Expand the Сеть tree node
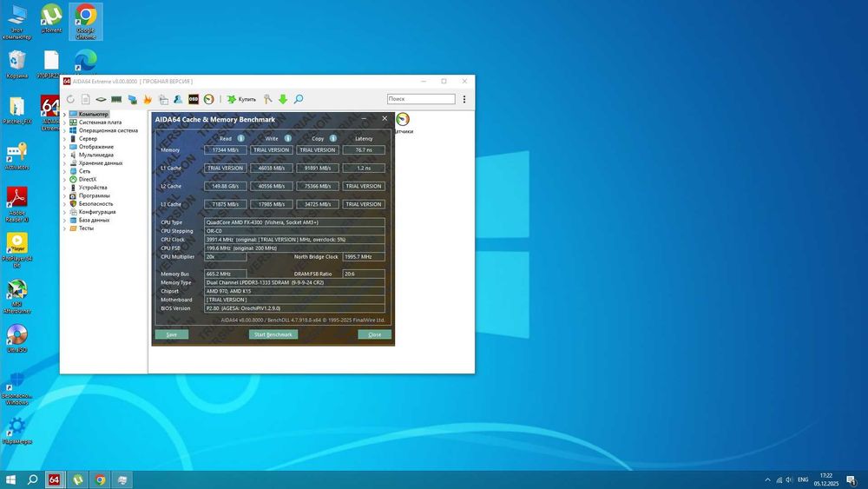This screenshot has width=868, height=489. coord(64,172)
